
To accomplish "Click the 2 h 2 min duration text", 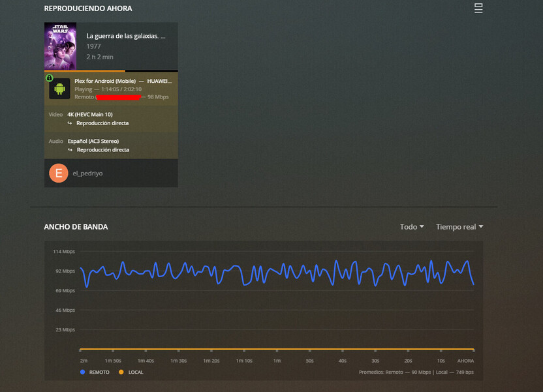I will (x=100, y=57).
